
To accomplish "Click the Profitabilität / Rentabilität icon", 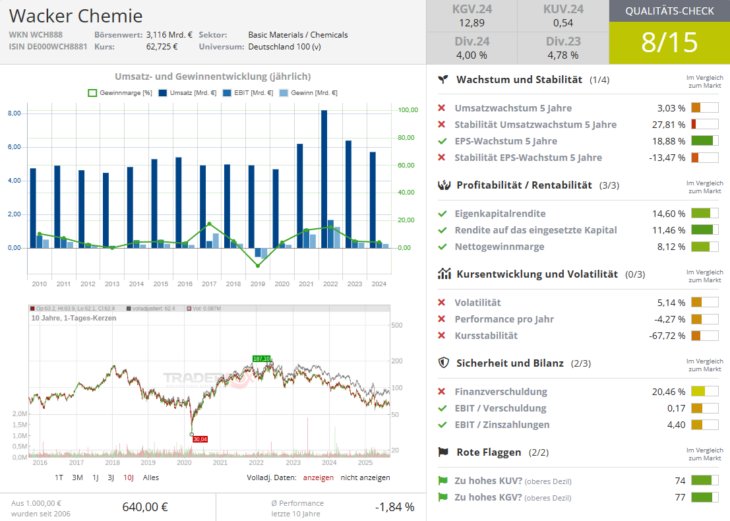I will [x=444, y=185].
